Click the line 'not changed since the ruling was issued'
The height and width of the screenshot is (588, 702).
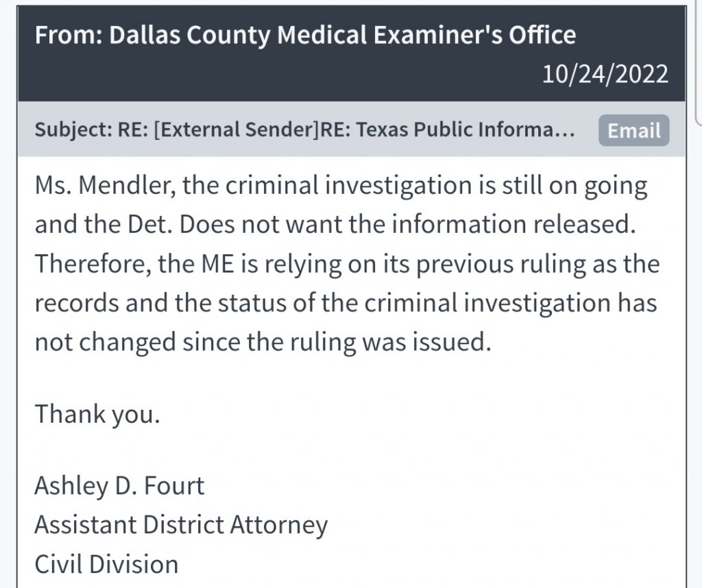pos(263,341)
